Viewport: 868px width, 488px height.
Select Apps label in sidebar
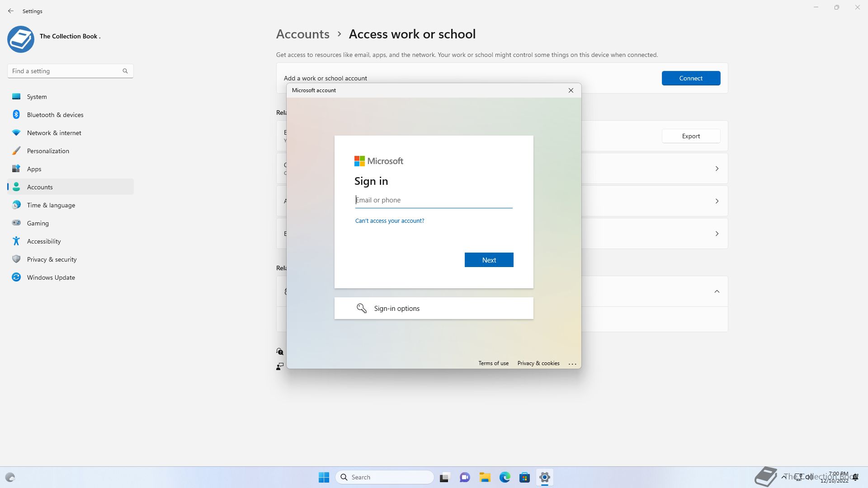point(34,169)
